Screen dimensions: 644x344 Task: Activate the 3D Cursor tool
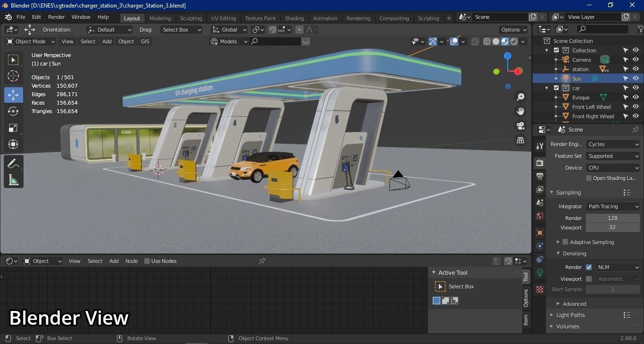13,76
